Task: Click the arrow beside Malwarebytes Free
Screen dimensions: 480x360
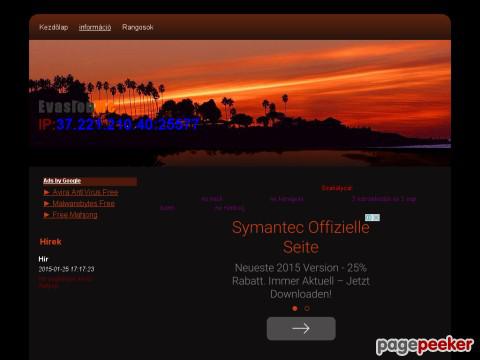Action: pos(47,203)
